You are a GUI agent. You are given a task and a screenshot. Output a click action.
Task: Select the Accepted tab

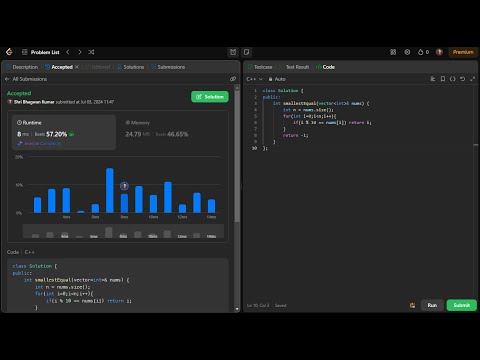tap(59, 67)
